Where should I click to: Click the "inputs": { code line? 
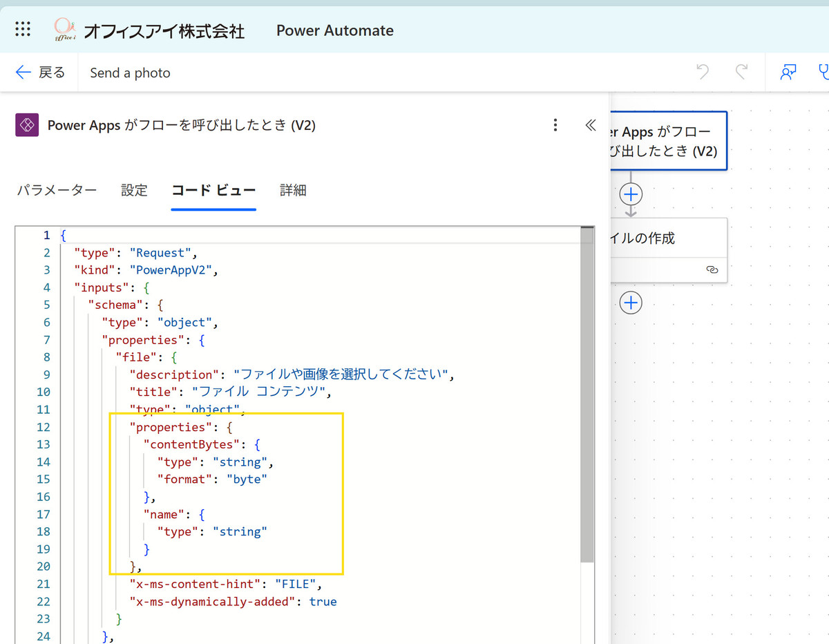112,287
